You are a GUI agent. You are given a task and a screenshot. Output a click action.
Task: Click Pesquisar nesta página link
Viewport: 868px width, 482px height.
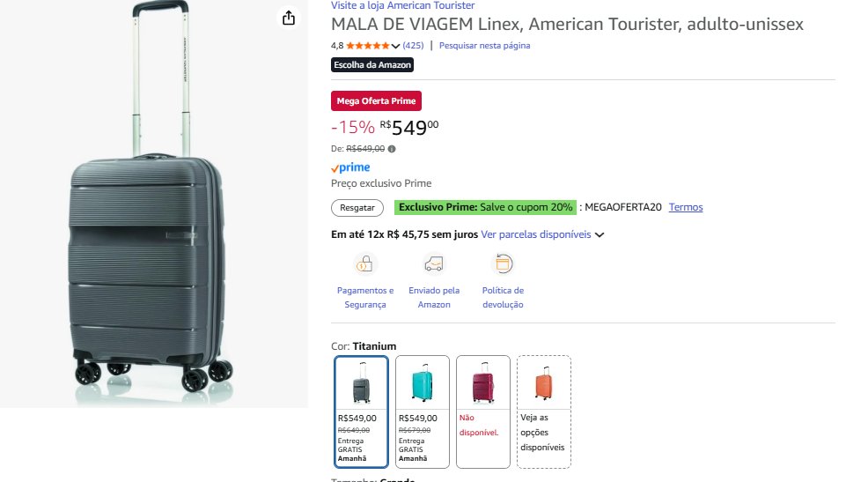(484, 46)
